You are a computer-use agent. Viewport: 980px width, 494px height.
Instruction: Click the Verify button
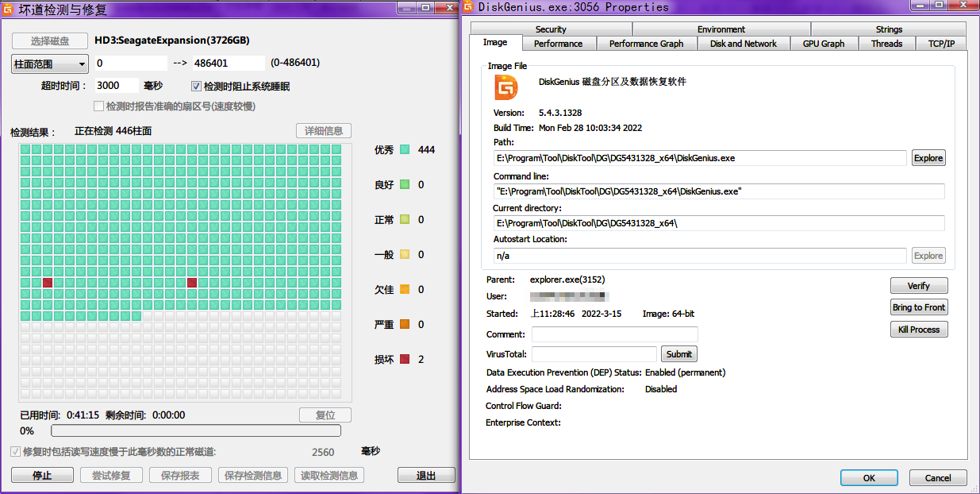pos(919,286)
